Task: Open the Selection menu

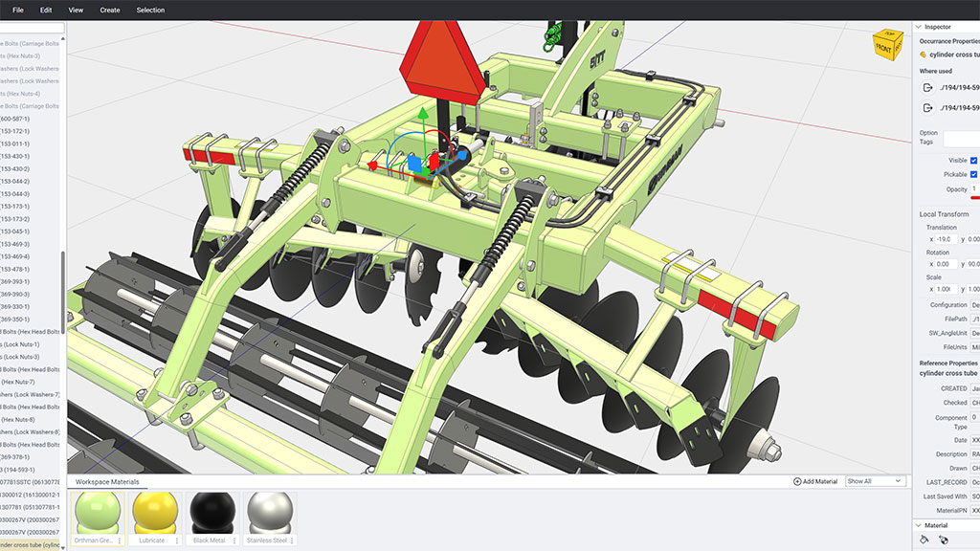Action: coord(150,10)
